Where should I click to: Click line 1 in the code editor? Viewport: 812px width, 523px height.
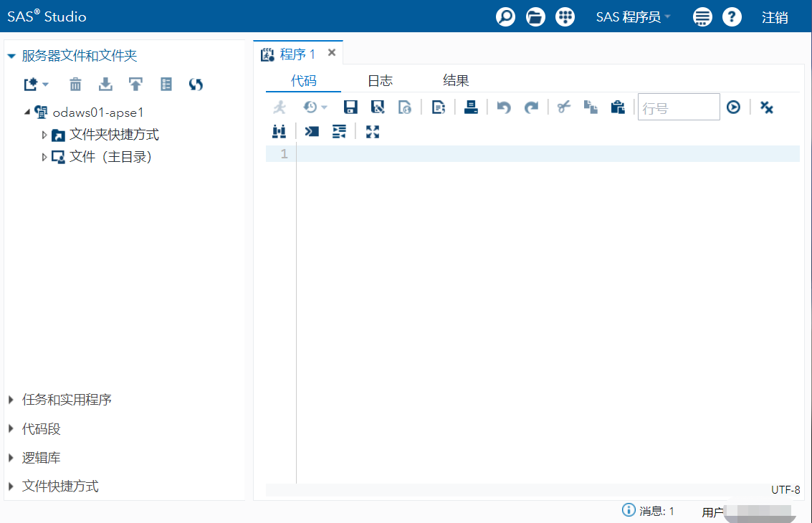click(548, 154)
